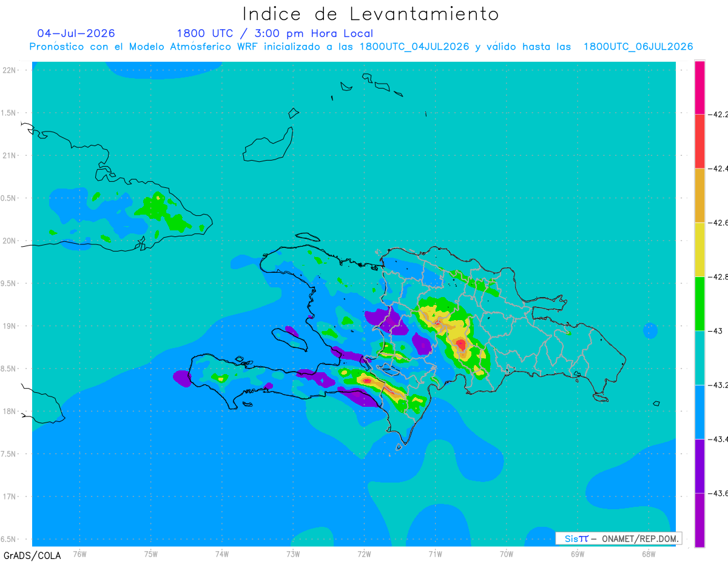Screen dimensions: 728x562
Task: Click the 'Indice de Levantamiento' title
Action: 371,13
